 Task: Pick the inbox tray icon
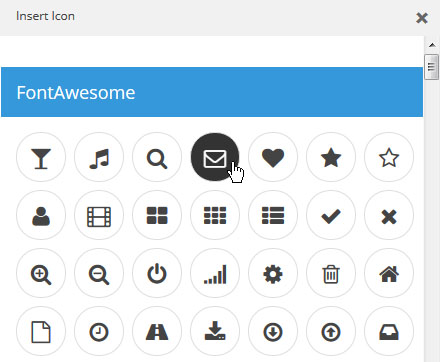click(x=389, y=331)
